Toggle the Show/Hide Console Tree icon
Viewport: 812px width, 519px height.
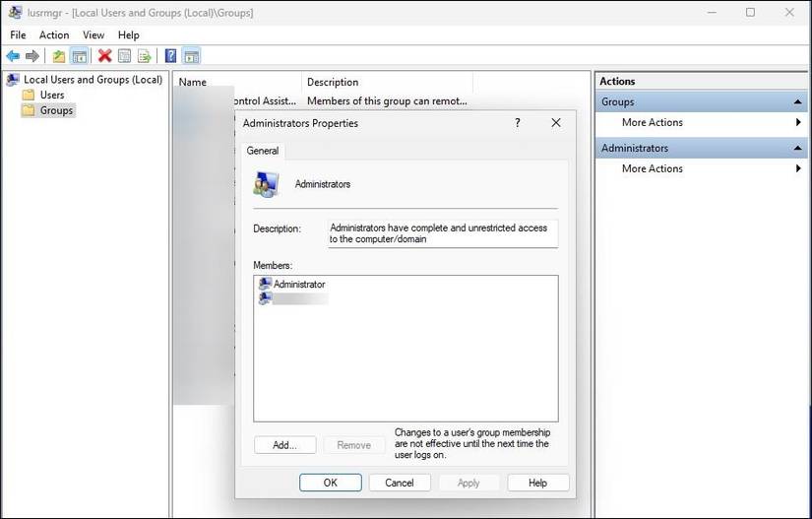(x=80, y=56)
